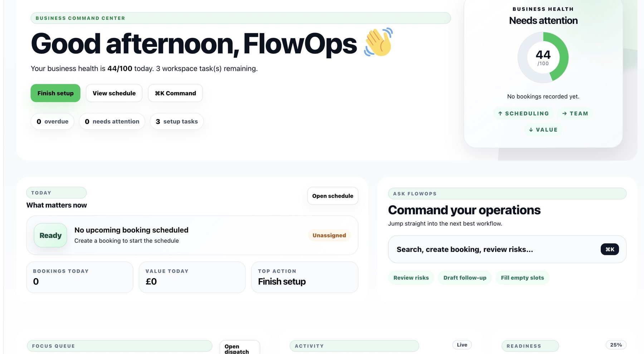Focus the Search, create booking input field
644x354 pixels.
click(507, 249)
